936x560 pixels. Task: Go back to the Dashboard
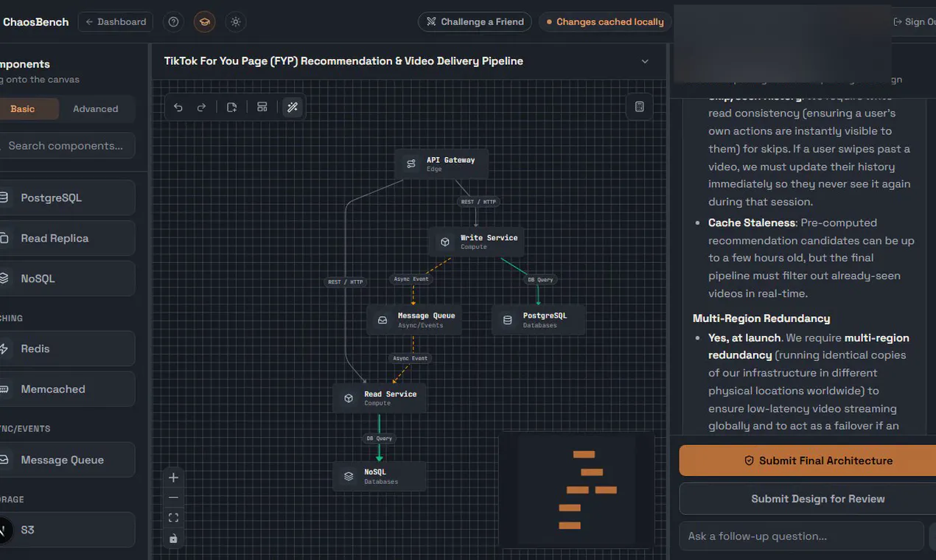click(116, 22)
